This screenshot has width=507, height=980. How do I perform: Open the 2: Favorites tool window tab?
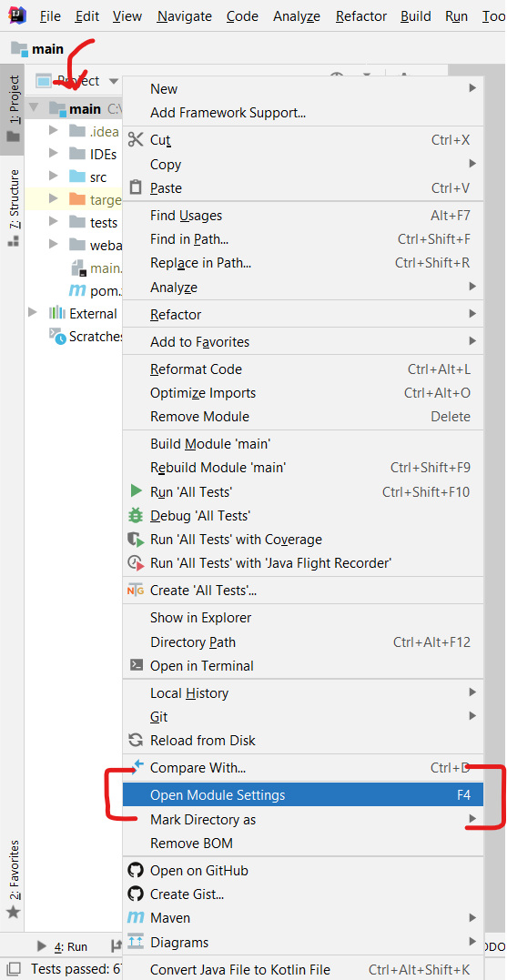[x=13, y=880]
